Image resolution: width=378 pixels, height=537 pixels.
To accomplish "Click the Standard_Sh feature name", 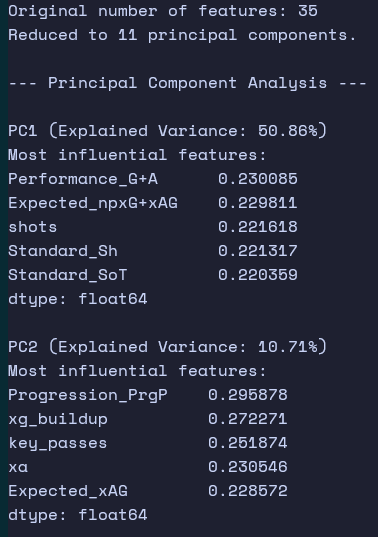I will pos(63,251).
